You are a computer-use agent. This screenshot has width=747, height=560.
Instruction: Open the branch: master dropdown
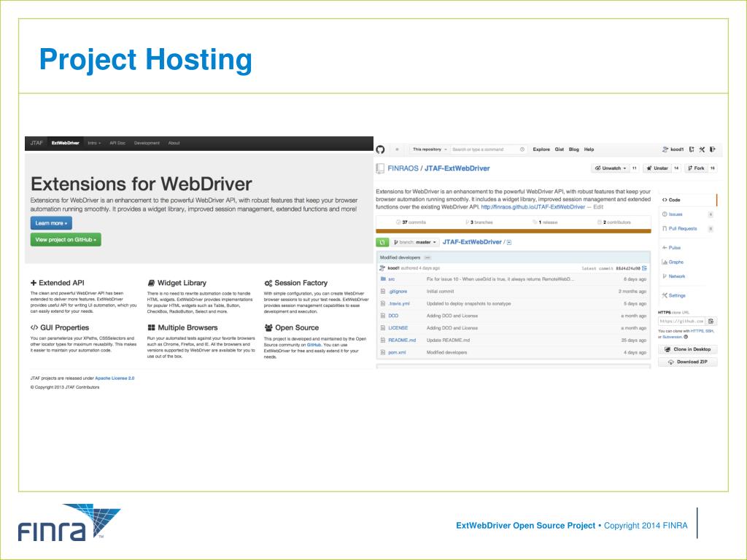(415, 242)
